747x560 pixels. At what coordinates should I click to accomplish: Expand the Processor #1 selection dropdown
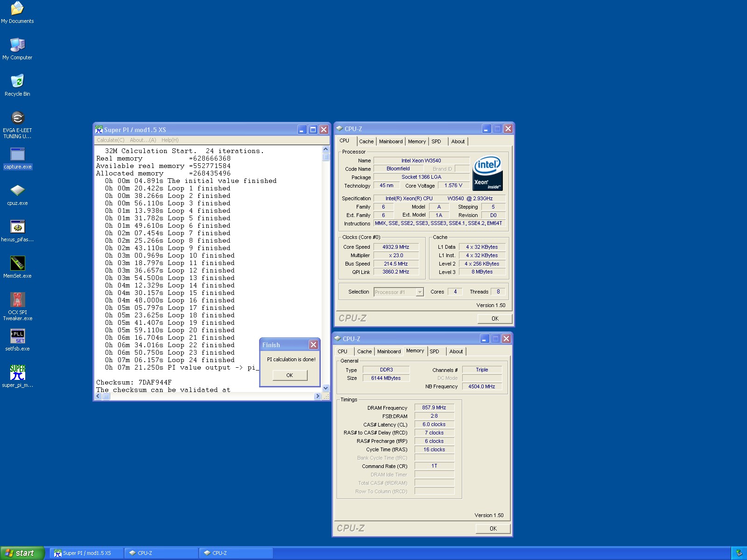pyautogui.click(x=419, y=292)
